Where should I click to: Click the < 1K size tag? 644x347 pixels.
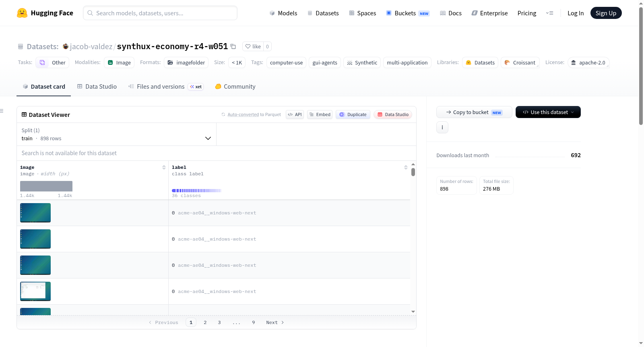coord(237,62)
